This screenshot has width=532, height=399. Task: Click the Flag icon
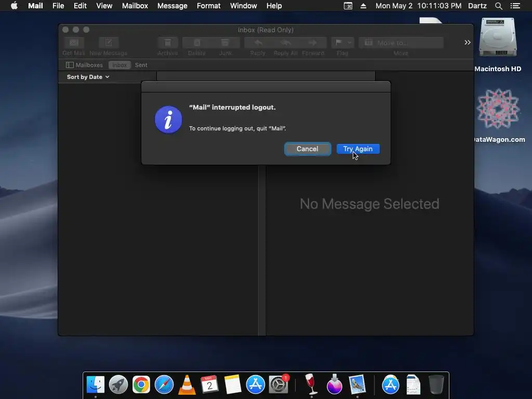click(339, 43)
